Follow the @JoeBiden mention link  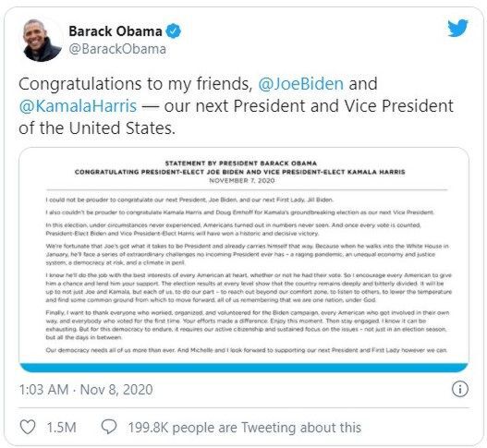click(301, 84)
